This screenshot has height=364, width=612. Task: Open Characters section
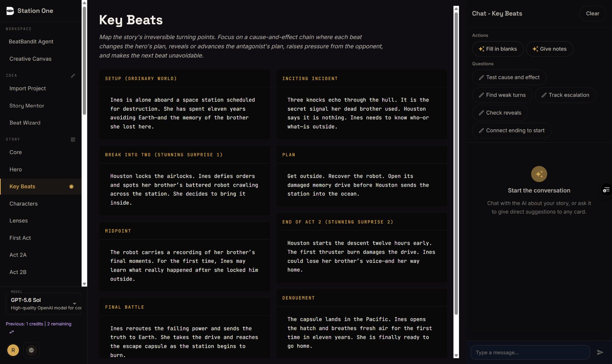[x=41, y=203]
